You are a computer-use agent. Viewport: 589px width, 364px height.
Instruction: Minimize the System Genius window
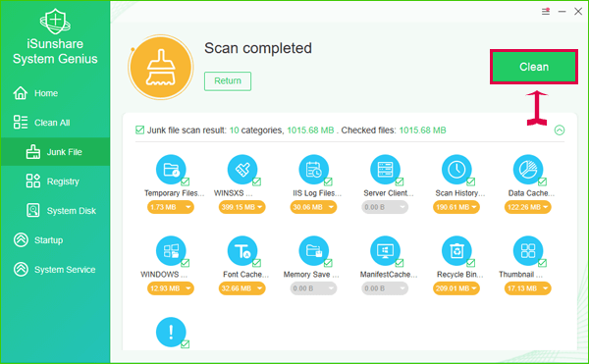562,12
